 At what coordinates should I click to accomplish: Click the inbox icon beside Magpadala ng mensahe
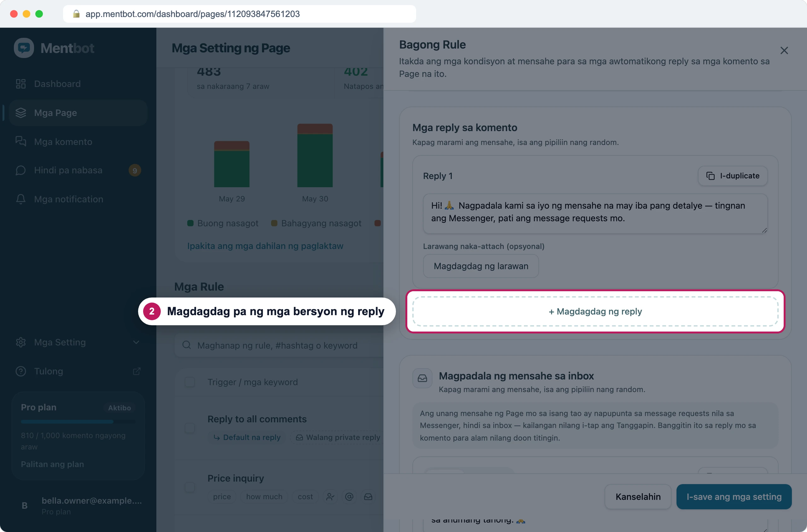[422, 378]
